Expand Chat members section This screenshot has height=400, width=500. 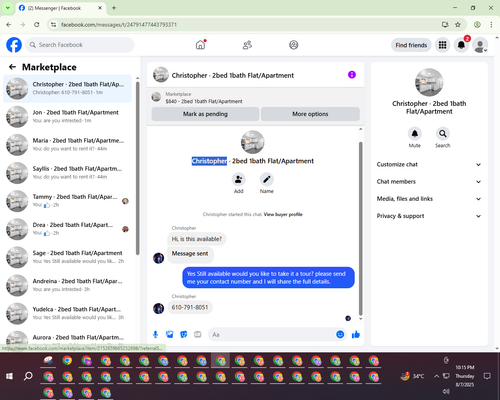coord(429,182)
